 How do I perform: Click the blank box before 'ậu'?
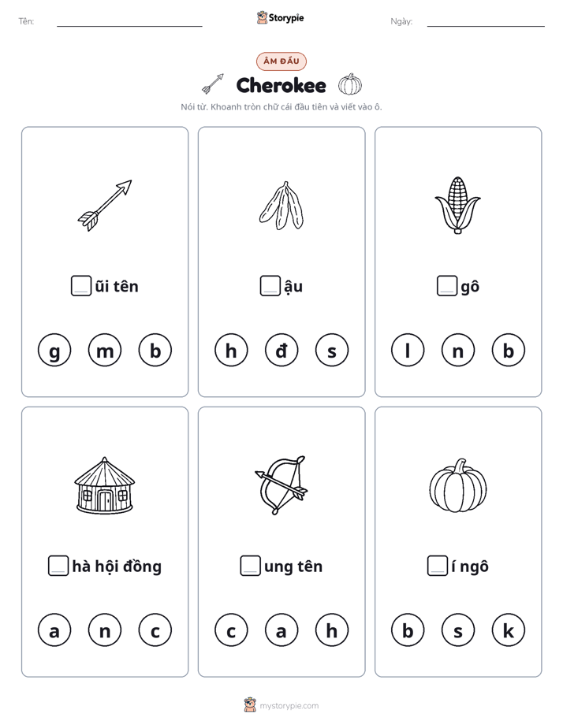point(270,286)
